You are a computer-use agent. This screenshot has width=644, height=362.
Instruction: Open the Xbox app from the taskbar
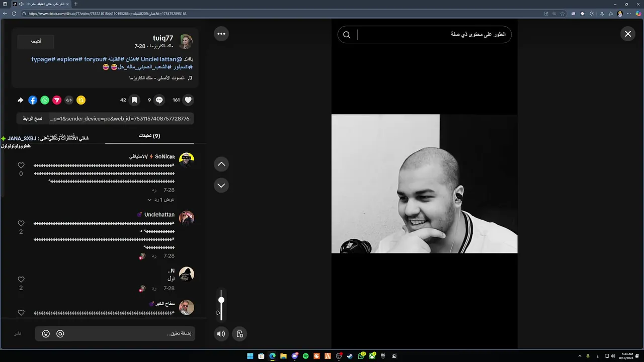pyautogui.click(x=372, y=356)
